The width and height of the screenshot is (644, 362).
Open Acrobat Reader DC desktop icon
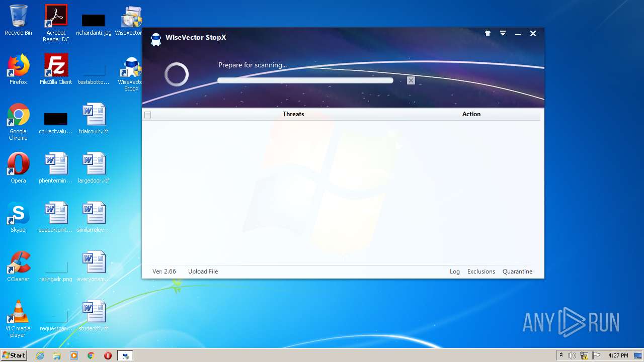[56, 23]
